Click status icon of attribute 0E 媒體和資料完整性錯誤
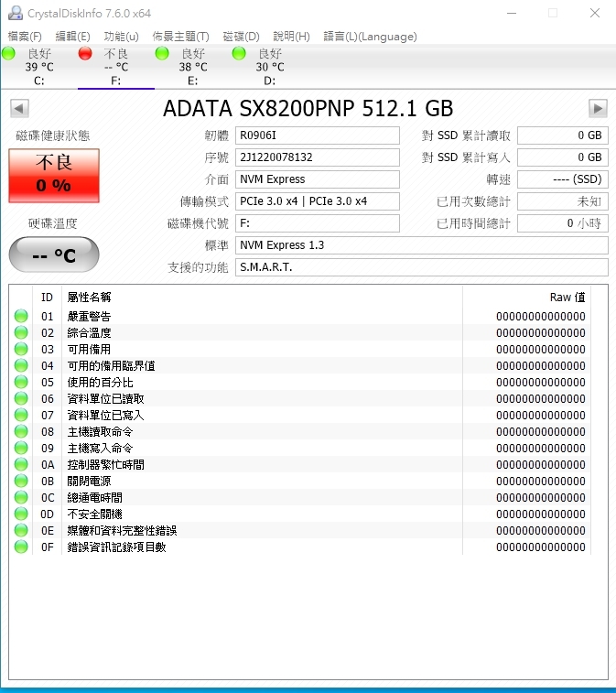616x693 pixels. pyautogui.click(x=21, y=530)
